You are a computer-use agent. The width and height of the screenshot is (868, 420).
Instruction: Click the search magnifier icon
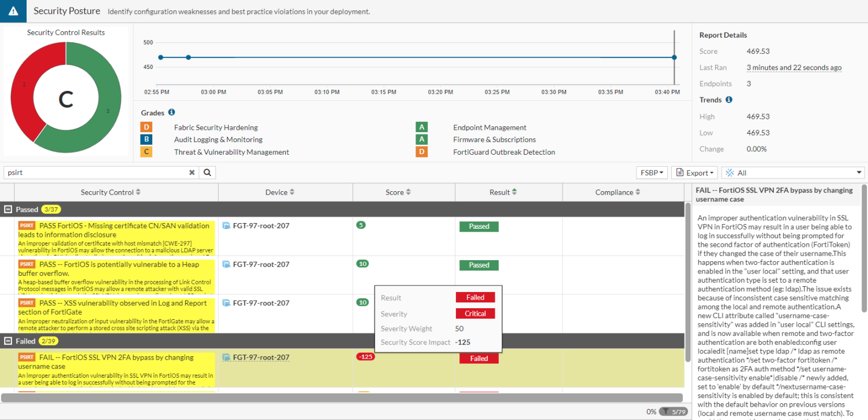(x=207, y=172)
